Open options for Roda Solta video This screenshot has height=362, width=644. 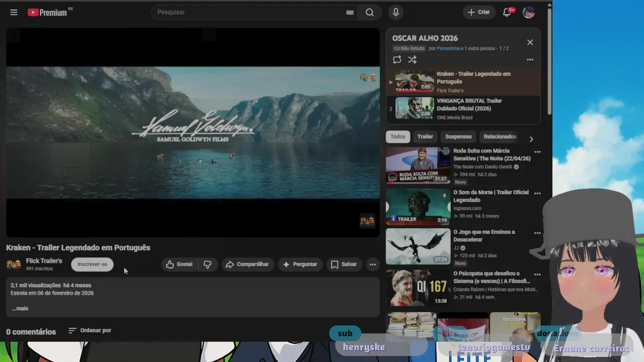point(537,152)
